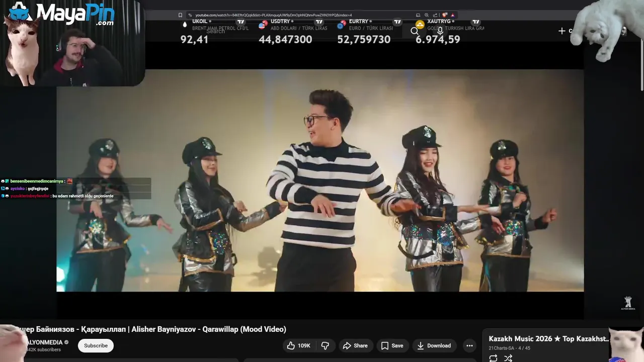Open the more actions three-dot menu
Screen dimensions: 644x362
[469, 345]
